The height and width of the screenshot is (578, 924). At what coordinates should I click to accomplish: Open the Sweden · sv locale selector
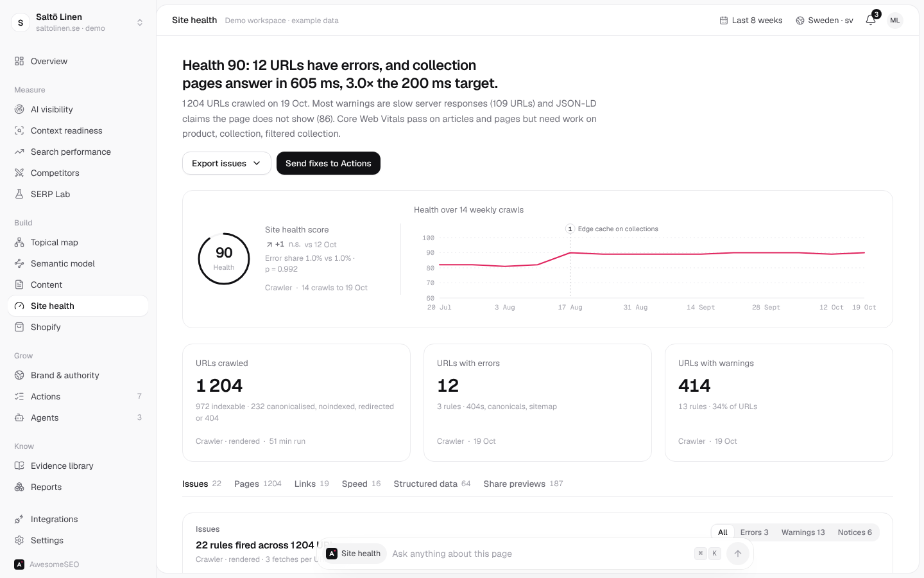(825, 21)
